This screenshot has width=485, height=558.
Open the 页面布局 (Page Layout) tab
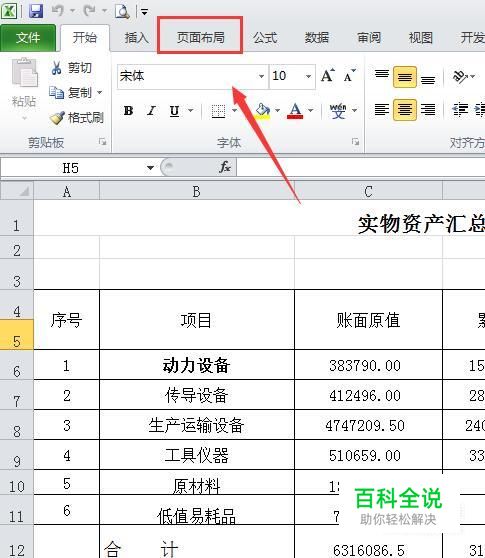(200, 37)
